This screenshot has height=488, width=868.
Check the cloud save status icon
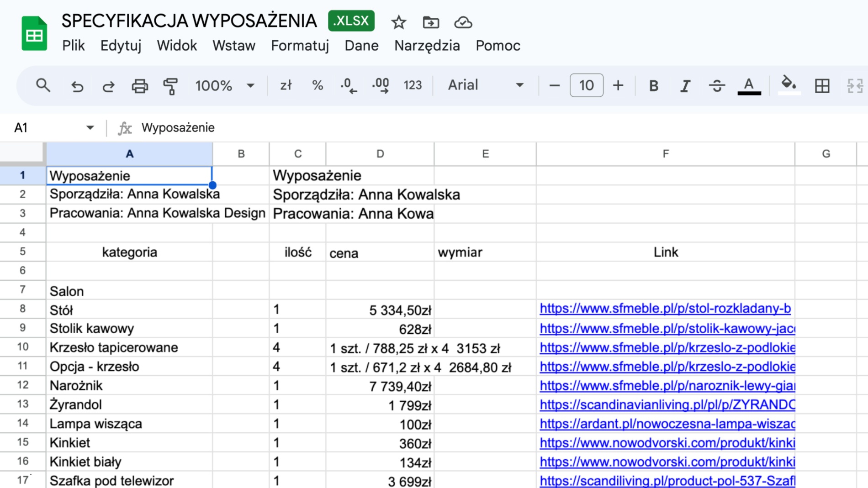click(463, 22)
